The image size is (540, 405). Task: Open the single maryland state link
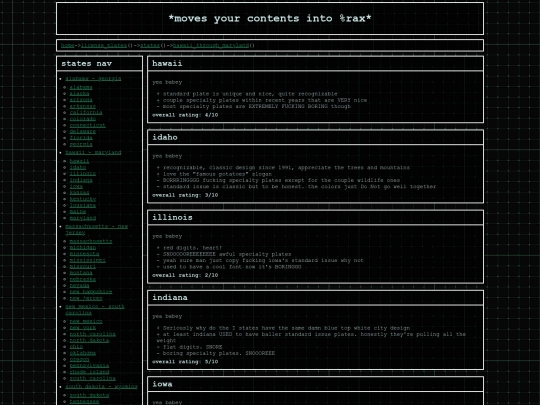[x=83, y=218]
